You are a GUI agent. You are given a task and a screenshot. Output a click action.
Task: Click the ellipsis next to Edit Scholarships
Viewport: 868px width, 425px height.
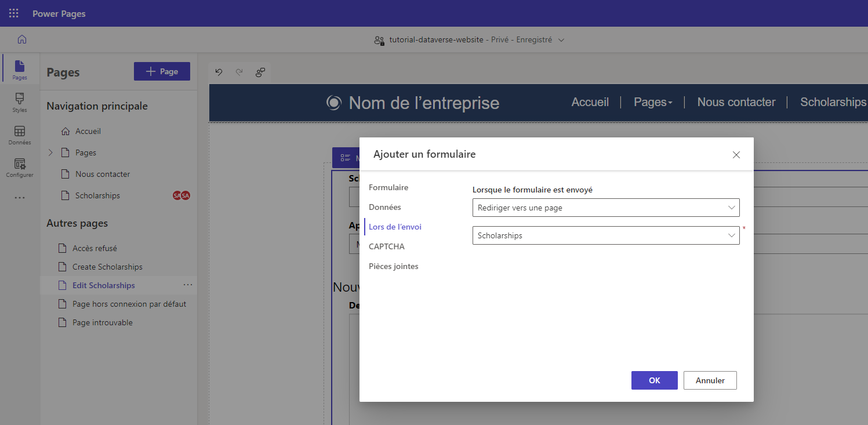click(187, 285)
